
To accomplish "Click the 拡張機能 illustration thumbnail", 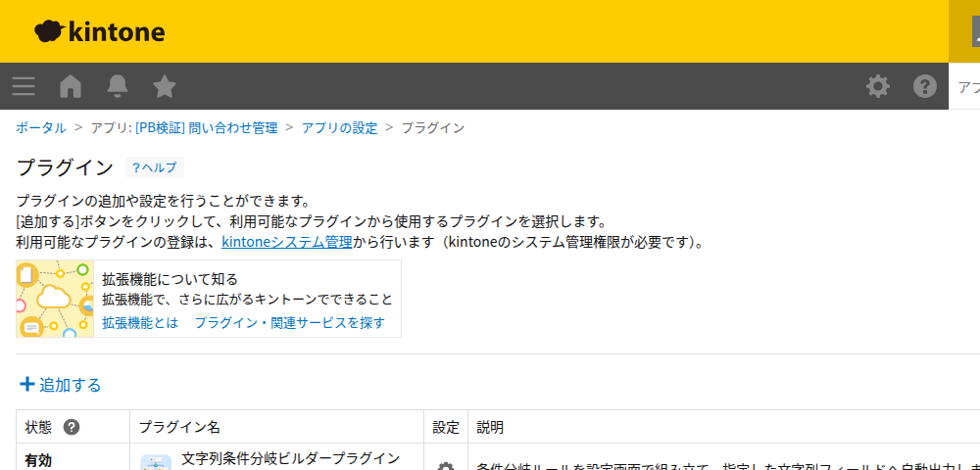I will [x=55, y=299].
